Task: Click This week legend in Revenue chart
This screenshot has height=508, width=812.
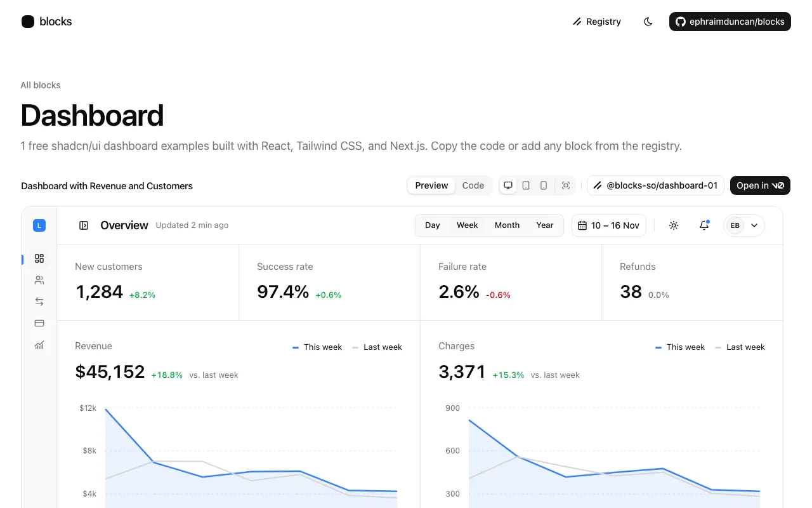Action: pos(317,347)
